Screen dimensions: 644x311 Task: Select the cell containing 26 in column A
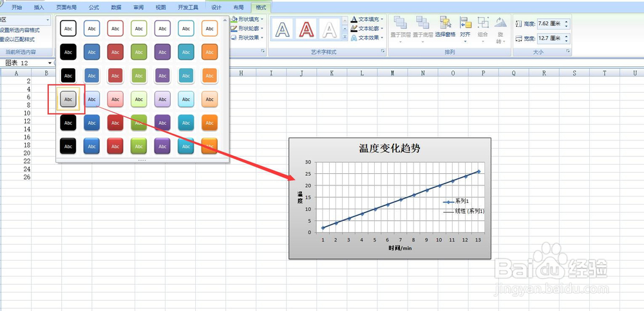pyautogui.click(x=16, y=177)
